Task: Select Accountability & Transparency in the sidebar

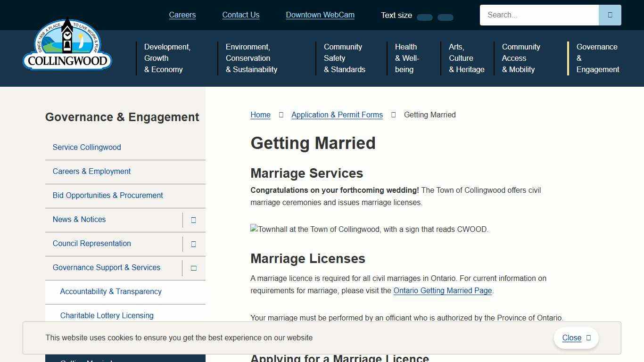Action: [x=111, y=292]
